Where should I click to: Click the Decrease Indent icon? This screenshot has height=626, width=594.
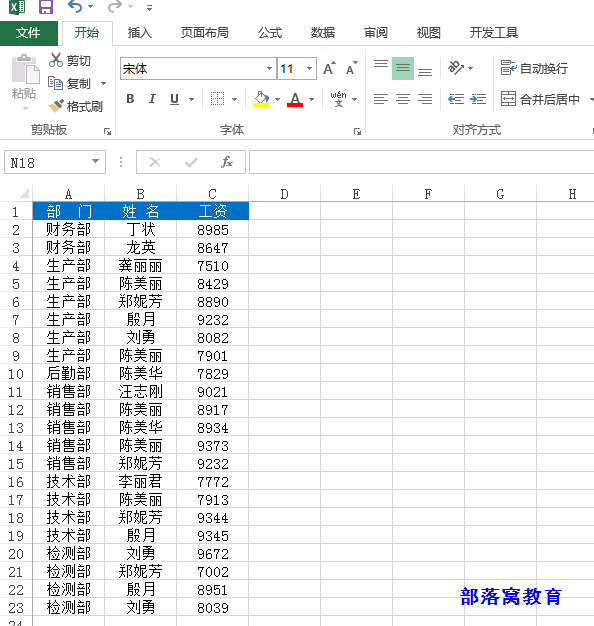coord(456,99)
